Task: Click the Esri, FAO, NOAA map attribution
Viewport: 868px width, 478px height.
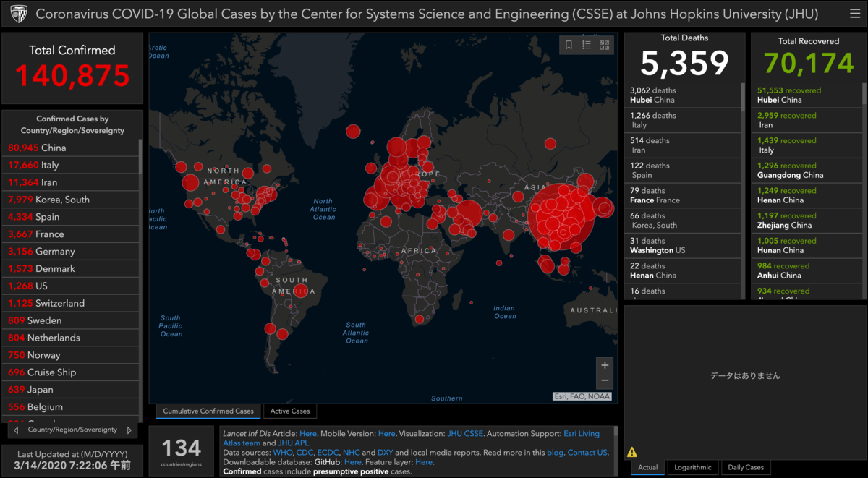Action: pyautogui.click(x=582, y=396)
